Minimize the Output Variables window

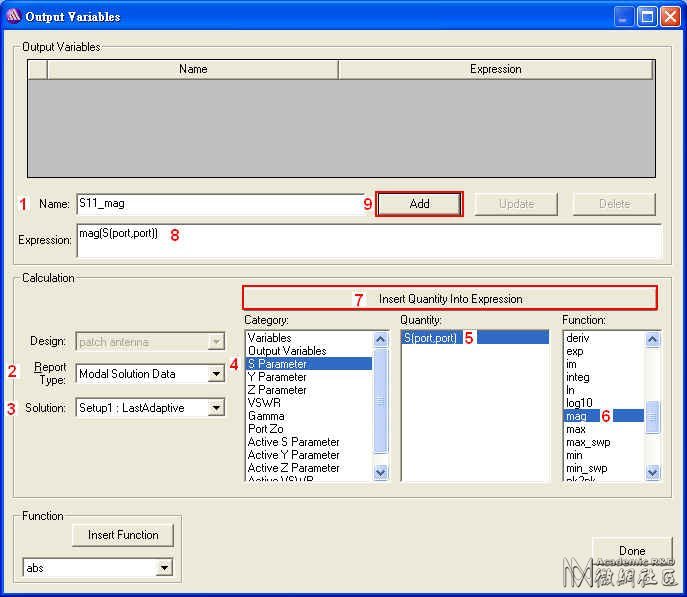pyautogui.click(x=623, y=17)
